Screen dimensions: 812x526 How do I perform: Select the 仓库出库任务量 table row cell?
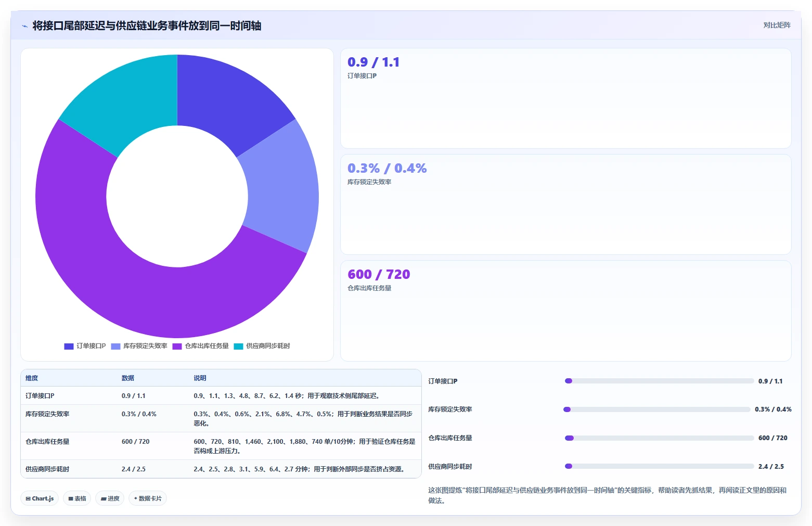(47, 442)
